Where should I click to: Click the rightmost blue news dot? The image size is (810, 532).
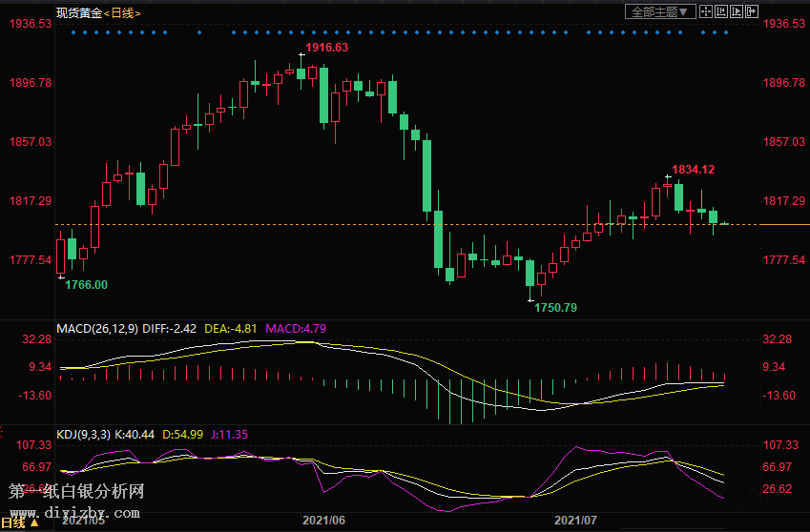tap(727, 32)
